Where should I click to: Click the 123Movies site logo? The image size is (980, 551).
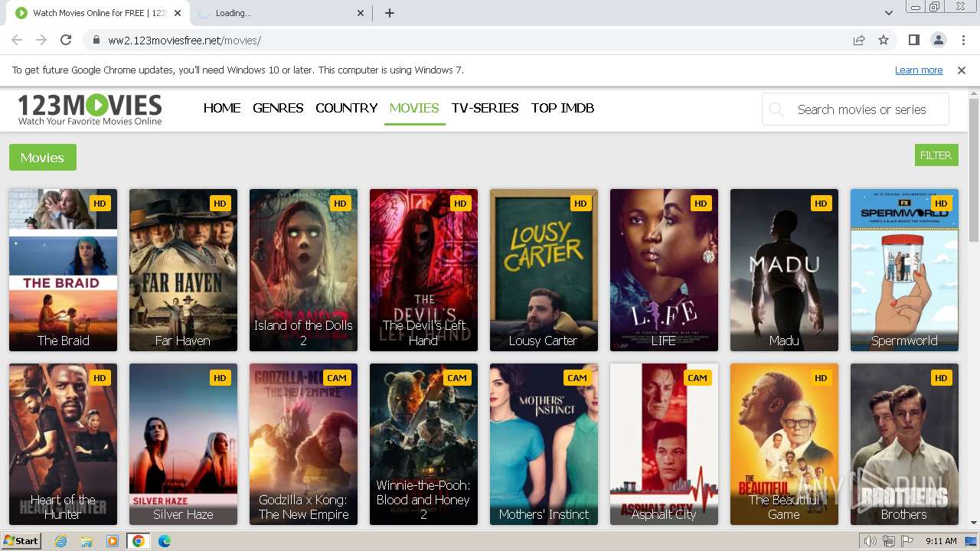point(90,109)
